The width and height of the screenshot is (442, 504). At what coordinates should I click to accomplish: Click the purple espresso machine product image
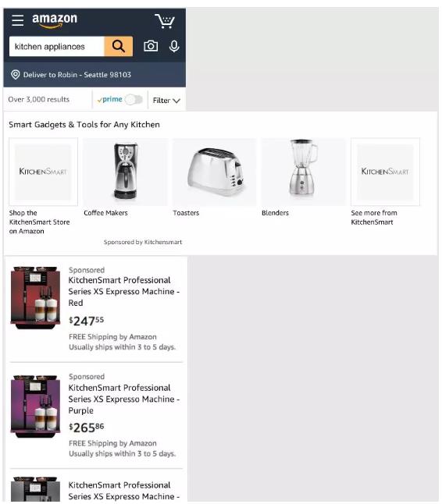[x=35, y=406]
